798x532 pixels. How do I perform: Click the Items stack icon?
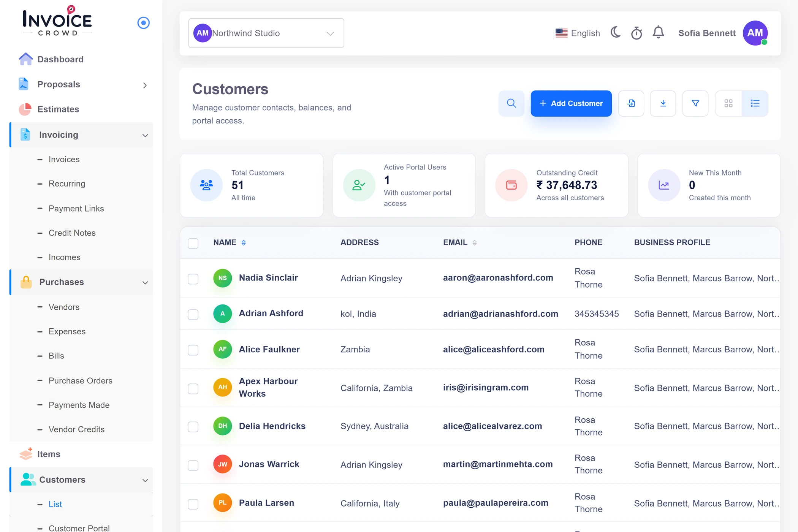(26, 454)
